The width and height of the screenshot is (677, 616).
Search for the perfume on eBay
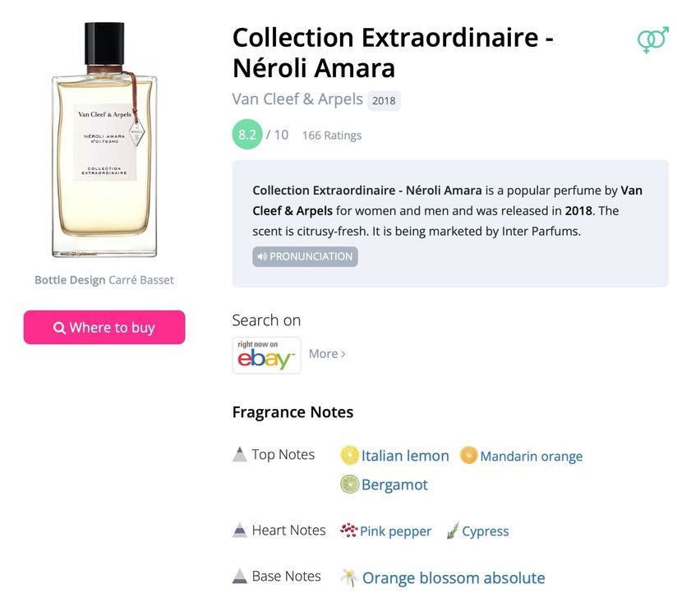[266, 355]
